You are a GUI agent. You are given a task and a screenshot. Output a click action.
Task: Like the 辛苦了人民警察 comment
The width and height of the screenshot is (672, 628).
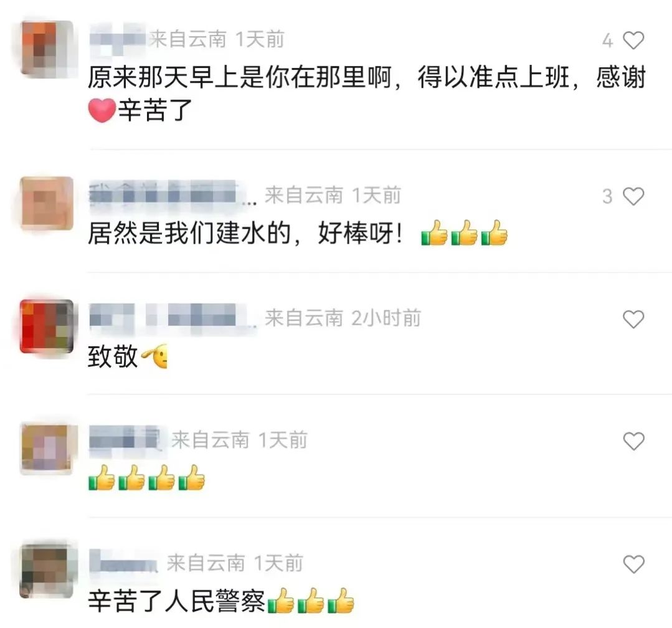click(x=633, y=564)
